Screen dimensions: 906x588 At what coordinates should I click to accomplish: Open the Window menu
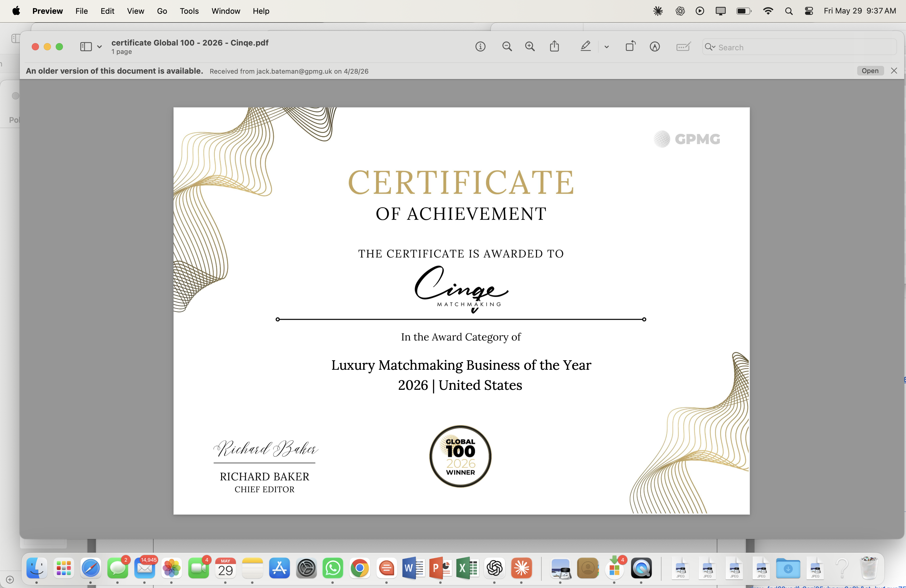click(x=226, y=11)
